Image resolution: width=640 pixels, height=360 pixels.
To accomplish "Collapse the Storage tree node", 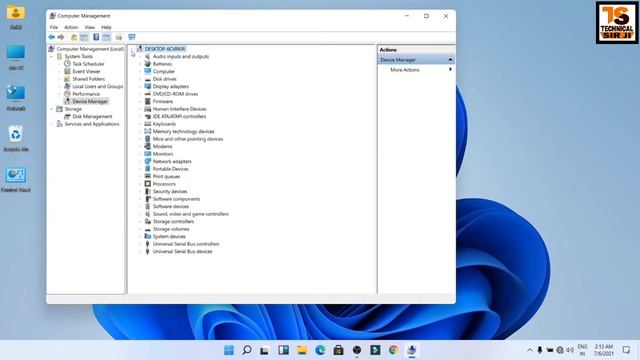I will pos(52,109).
